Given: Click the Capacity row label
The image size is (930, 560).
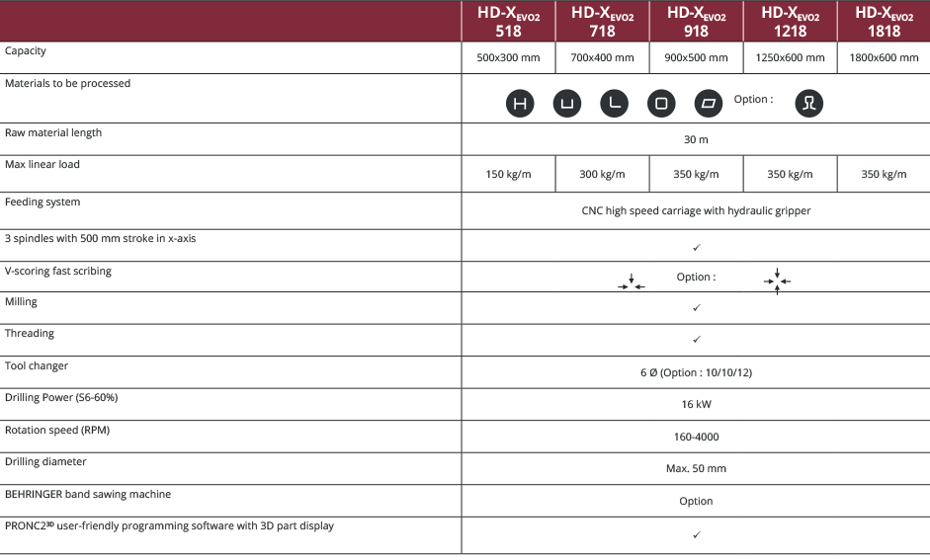Looking at the screenshot, I should (25, 51).
